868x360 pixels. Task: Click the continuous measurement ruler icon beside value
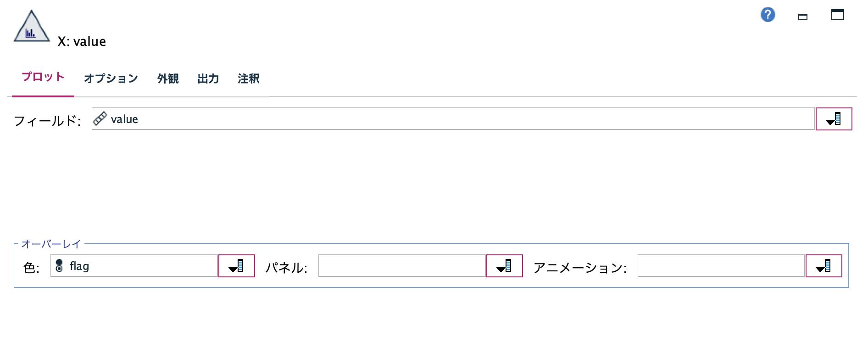tap(100, 119)
